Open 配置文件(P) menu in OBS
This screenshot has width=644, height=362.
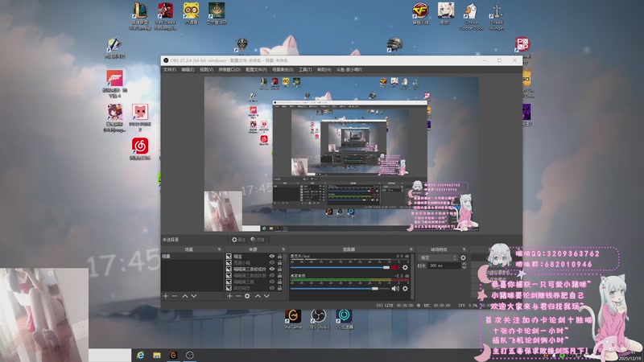pyautogui.click(x=256, y=70)
